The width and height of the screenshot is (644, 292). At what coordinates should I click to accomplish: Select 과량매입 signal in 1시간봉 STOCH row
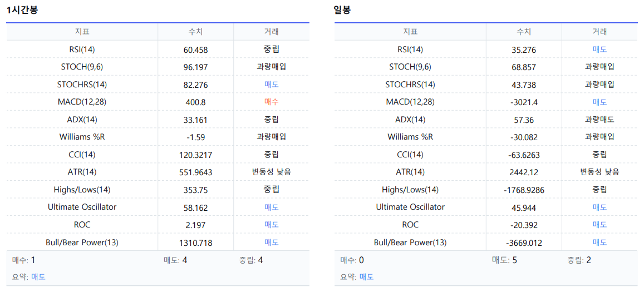(271, 67)
